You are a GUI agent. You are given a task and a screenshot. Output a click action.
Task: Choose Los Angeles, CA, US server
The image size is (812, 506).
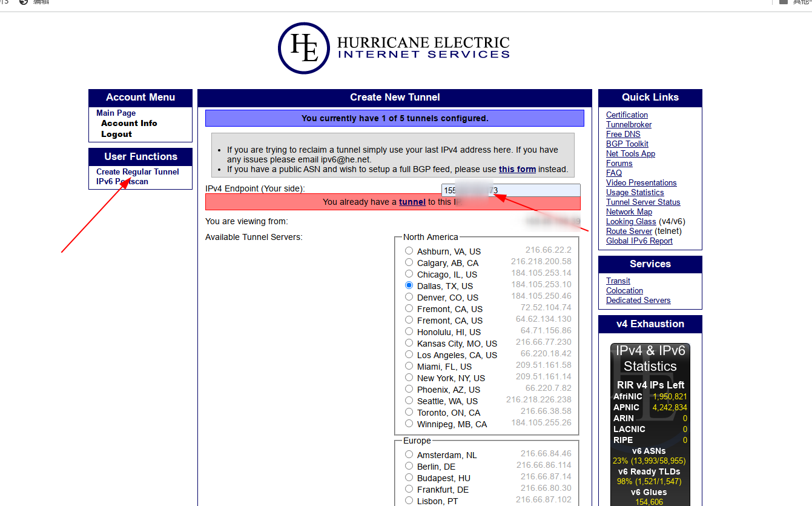pyautogui.click(x=409, y=355)
